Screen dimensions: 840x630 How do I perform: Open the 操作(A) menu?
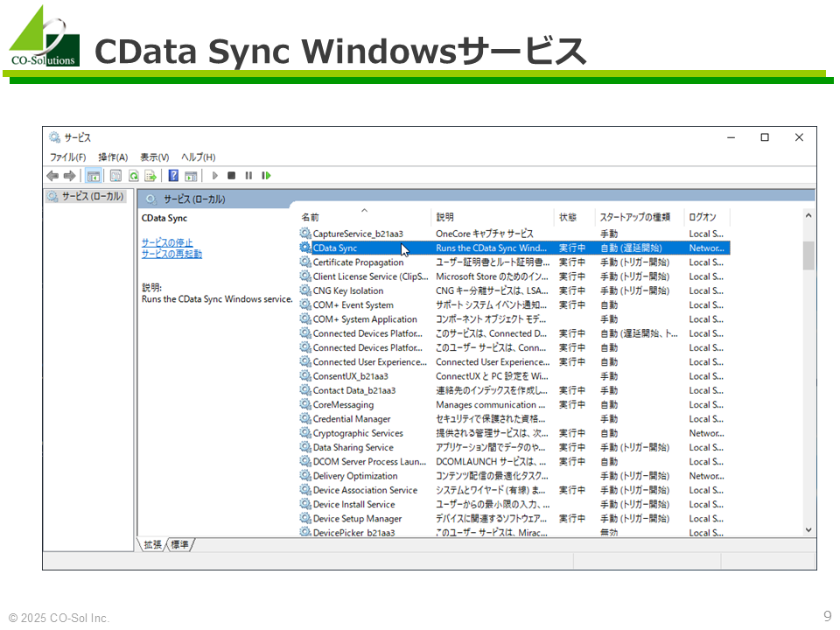click(113, 157)
